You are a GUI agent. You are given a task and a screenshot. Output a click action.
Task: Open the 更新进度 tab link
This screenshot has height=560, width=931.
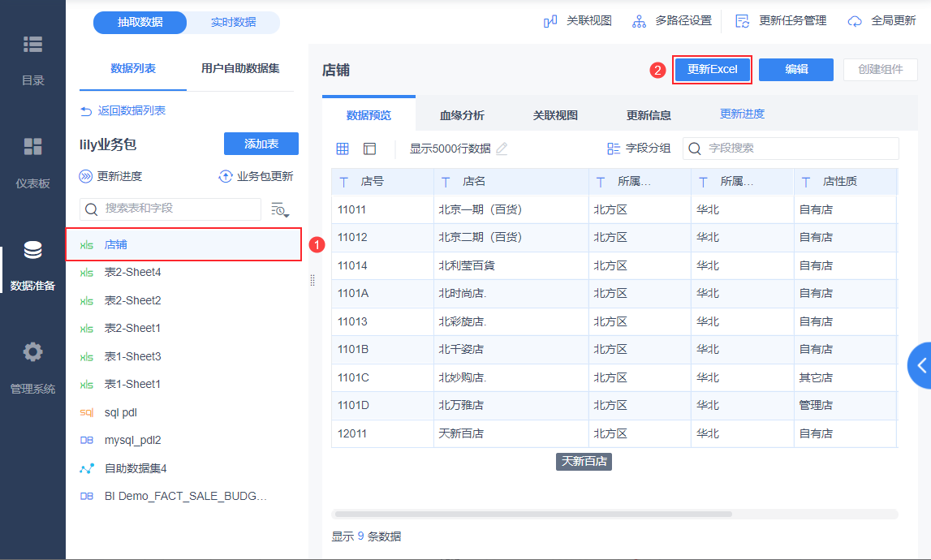[x=742, y=114]
